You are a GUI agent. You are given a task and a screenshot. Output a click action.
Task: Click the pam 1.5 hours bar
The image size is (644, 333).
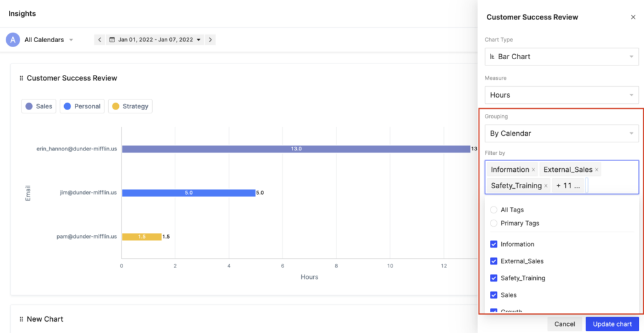pos(142,237)
